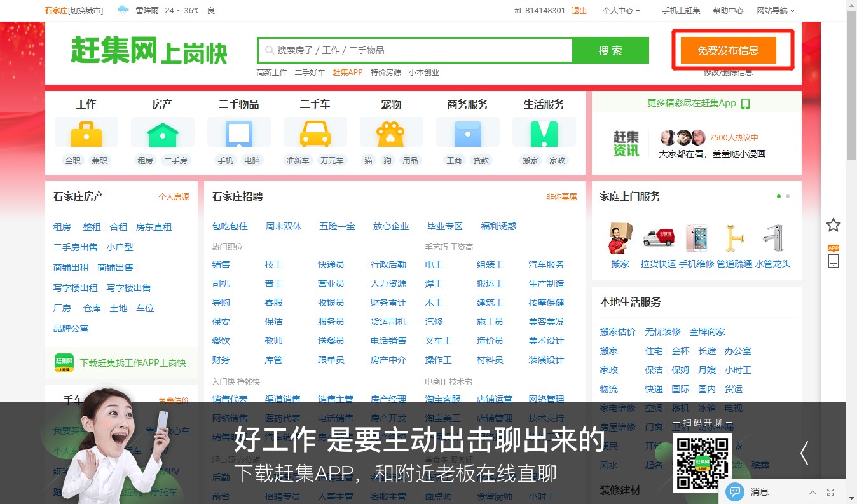
Task: Click the favorite star icon on sidebar
Action: tap(833, 224)
